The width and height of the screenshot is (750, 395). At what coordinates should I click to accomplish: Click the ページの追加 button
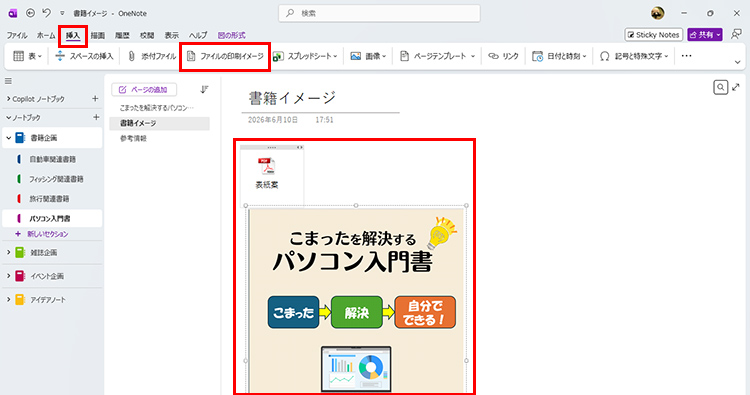tap(144, 89)
